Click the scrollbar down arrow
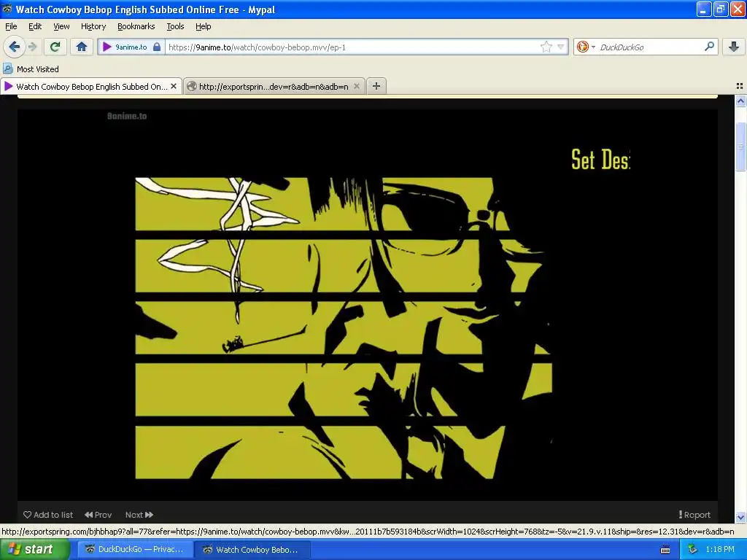The image size is (747, 560). coord(740,517)
